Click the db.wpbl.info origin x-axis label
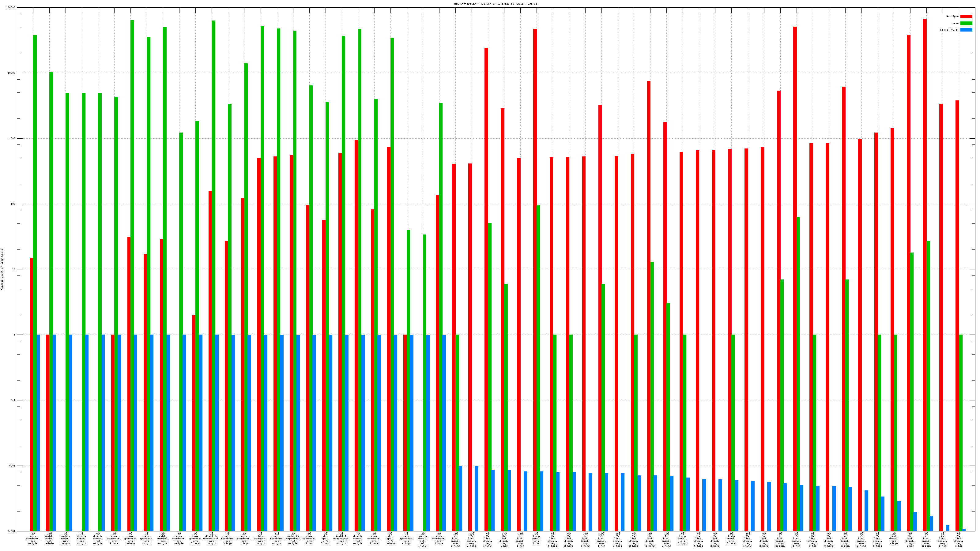Image resolution: width=980 pixels, height=551 pixels. pos(390,538)
